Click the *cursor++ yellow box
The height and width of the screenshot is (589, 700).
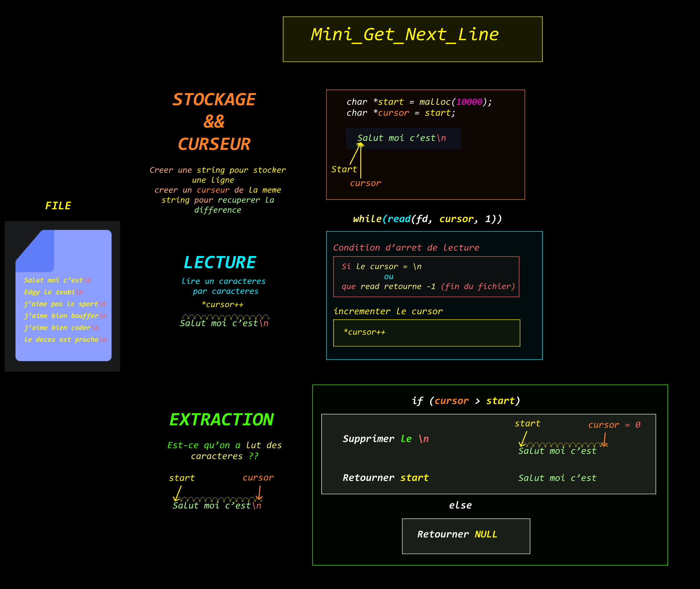point(426,333)
